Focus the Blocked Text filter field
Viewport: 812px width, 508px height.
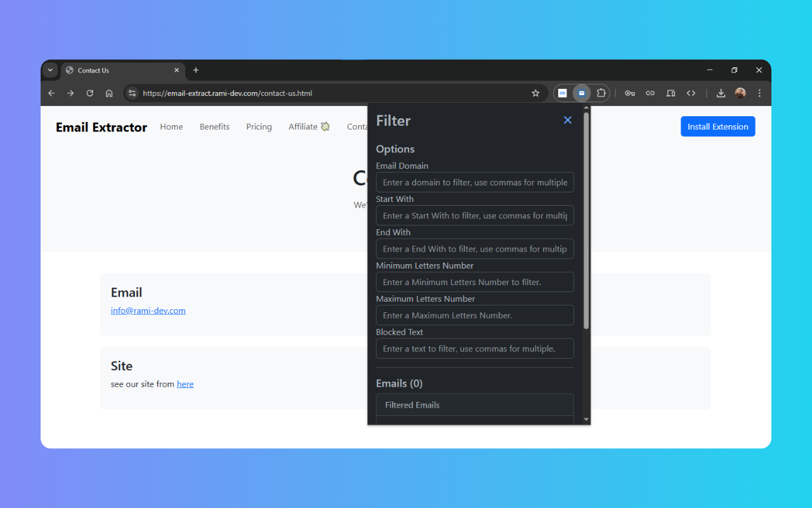[475, 349]
